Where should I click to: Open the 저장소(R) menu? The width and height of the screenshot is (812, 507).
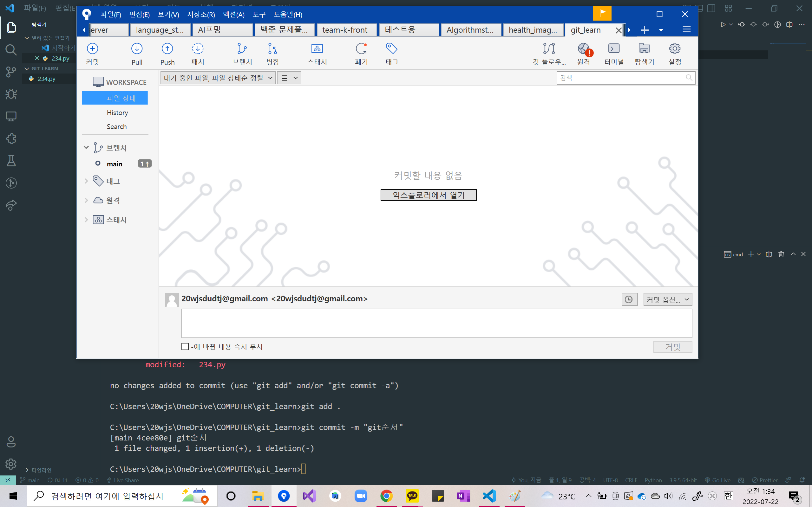(201, 15)
